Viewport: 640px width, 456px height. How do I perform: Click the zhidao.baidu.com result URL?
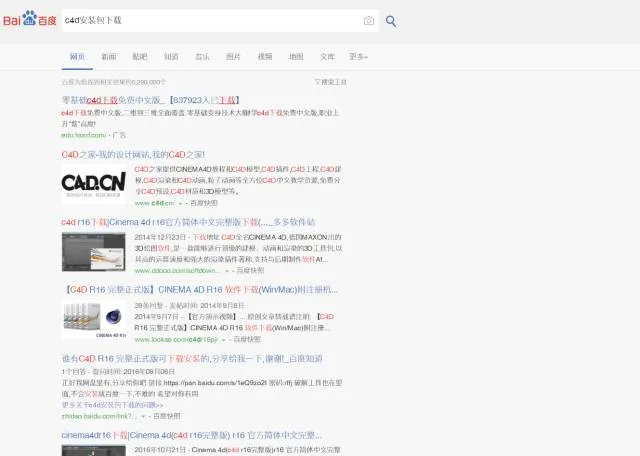point(99,416)
